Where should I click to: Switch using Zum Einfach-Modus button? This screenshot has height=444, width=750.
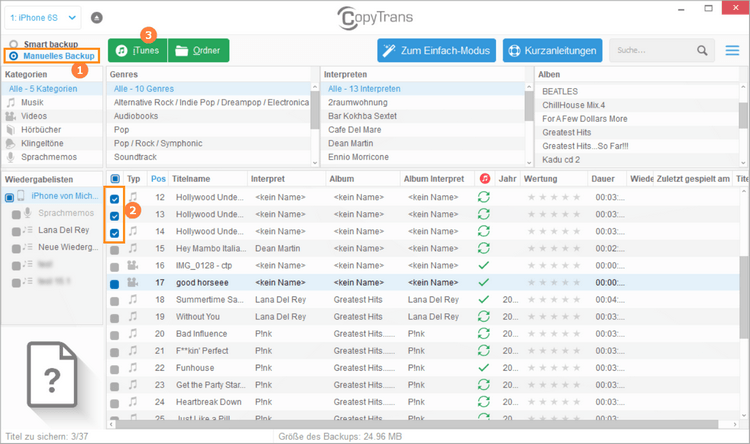(x=436, y=50)
